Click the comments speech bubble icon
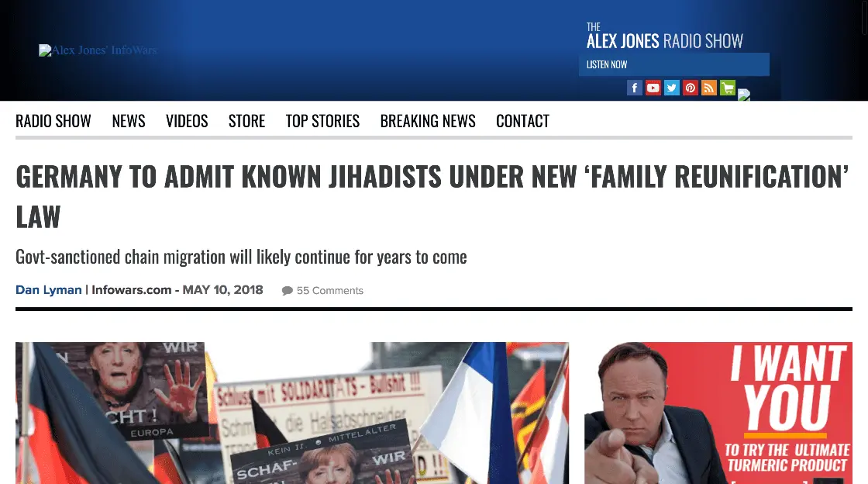This screenshot has width=868, height=484. (287, 291)
